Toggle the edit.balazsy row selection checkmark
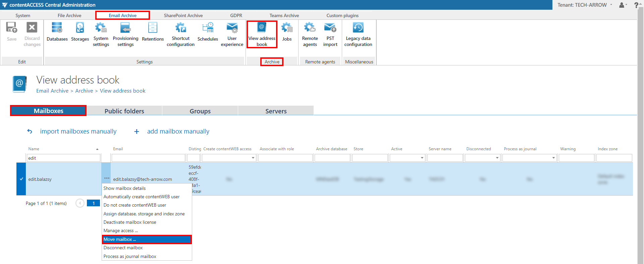 (x=21, y=179)
